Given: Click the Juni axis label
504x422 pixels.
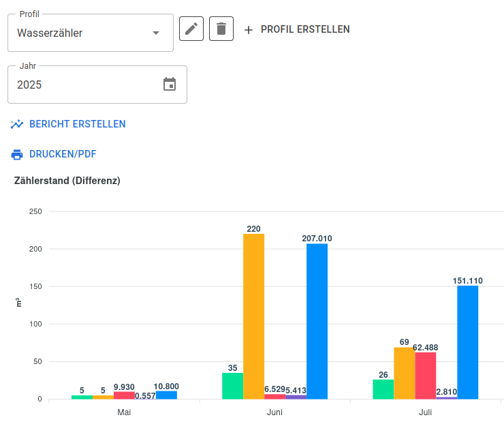Looking at the screenshot, I should click(275, 412).
